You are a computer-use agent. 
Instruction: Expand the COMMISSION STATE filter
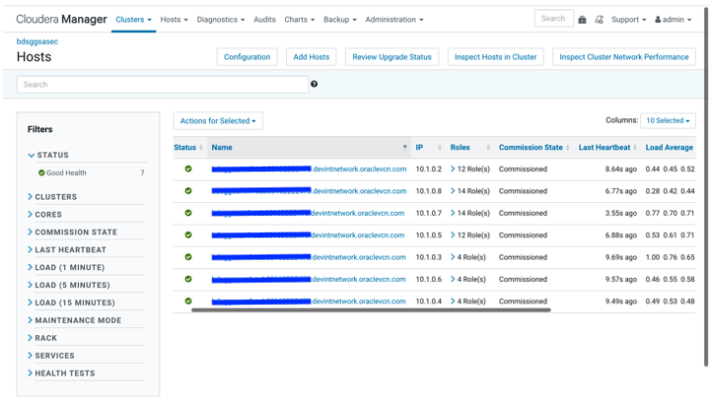coord(72,232)
